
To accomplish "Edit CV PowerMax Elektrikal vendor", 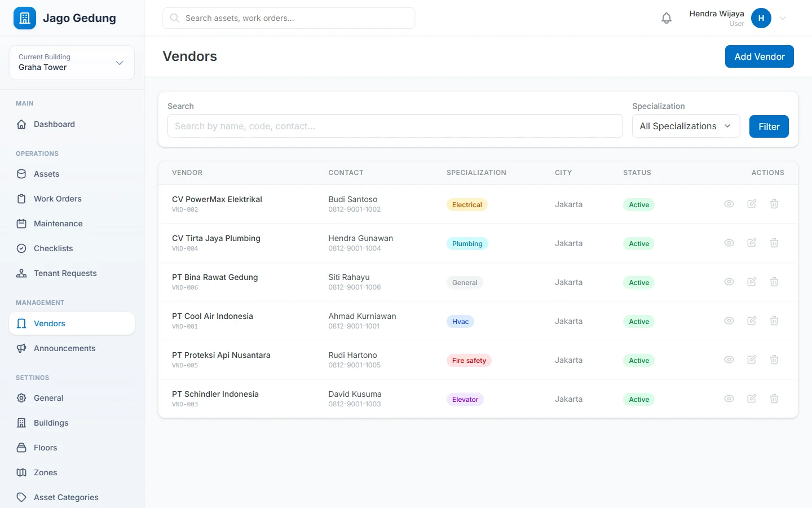I will point(752,204).
